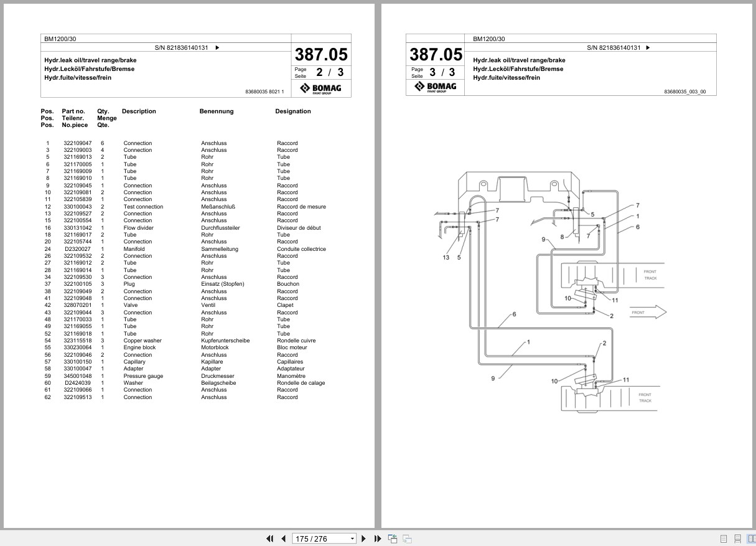This screenshot has height=546, width=756.
Task: Go to the previous page
Action: (284, 539)
